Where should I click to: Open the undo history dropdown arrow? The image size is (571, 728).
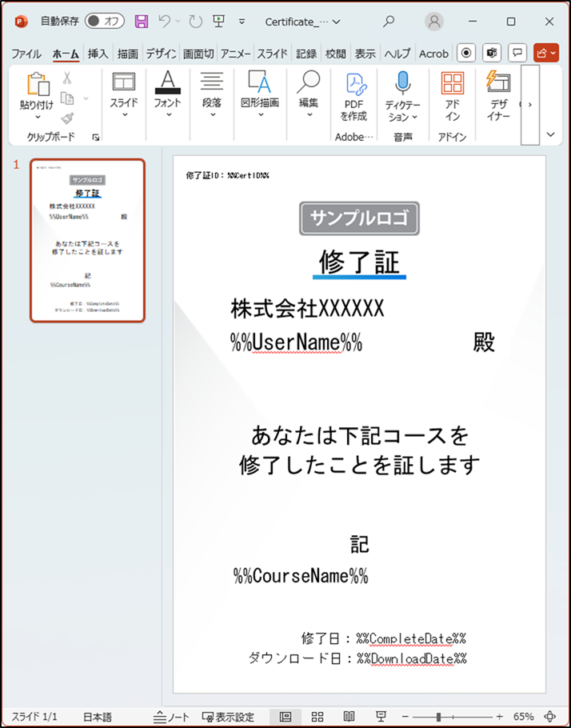(x=178, y=22)
